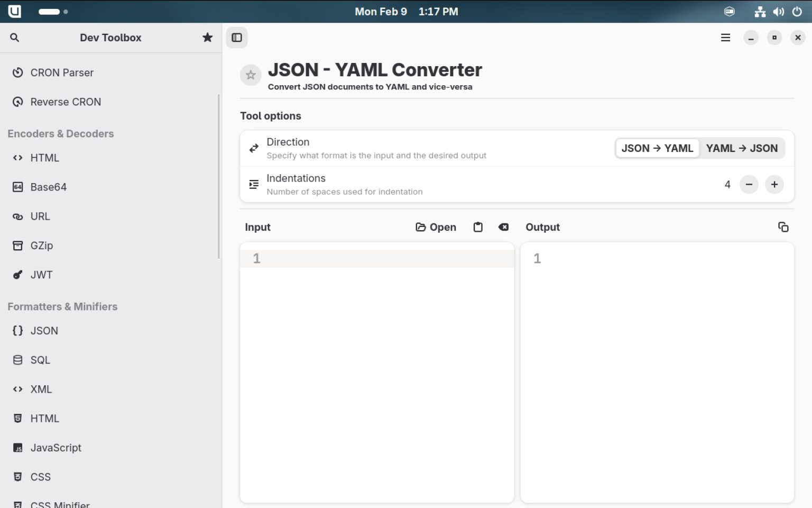Open the system volume indicator
Image resolution: width=812 pixels, height=508 pixels.
click(x=778, y=12)
